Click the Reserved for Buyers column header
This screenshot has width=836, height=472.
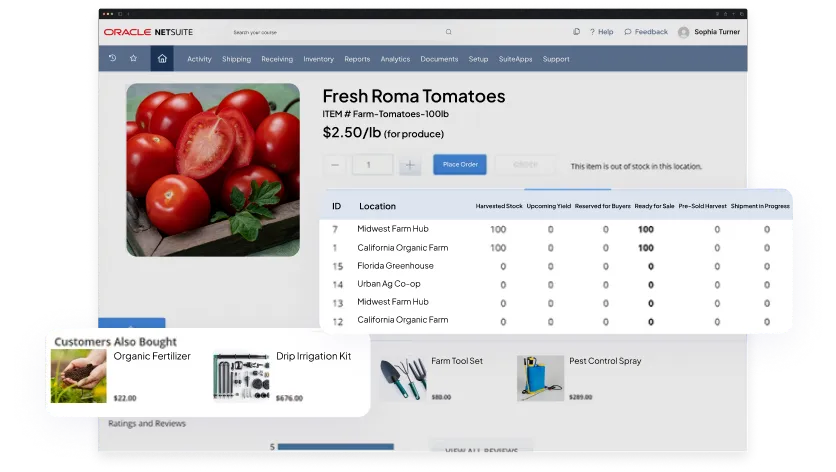[602, 206]
